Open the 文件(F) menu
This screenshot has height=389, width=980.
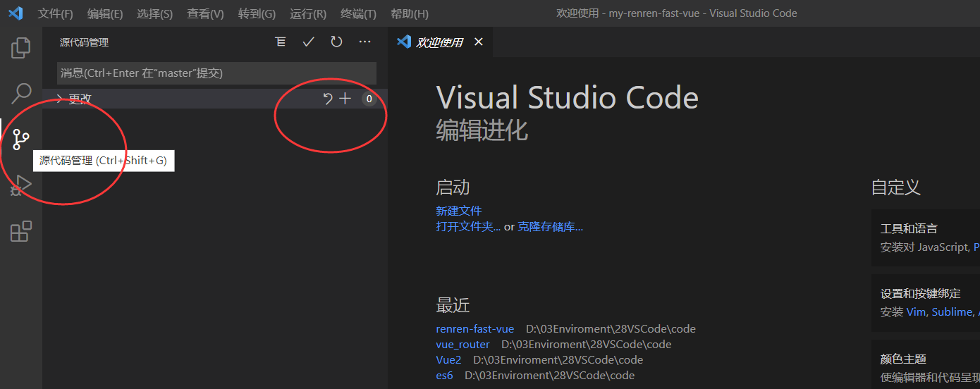[56, 13]
